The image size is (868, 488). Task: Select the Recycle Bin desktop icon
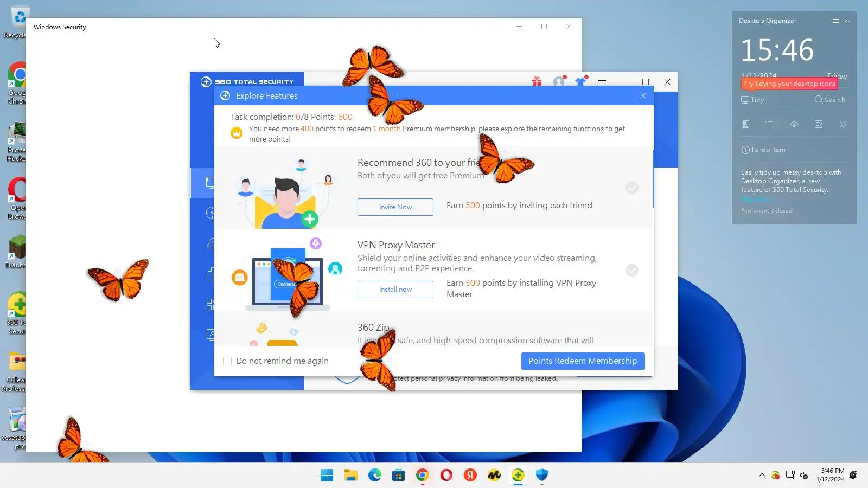pyautogui.click(x=16, y=23)
